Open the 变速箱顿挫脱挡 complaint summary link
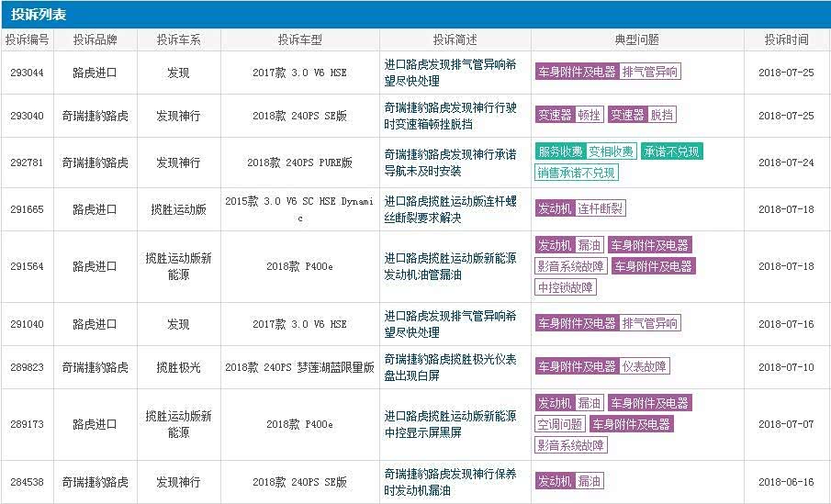This screenshot has height=504, width=831. 449,115
